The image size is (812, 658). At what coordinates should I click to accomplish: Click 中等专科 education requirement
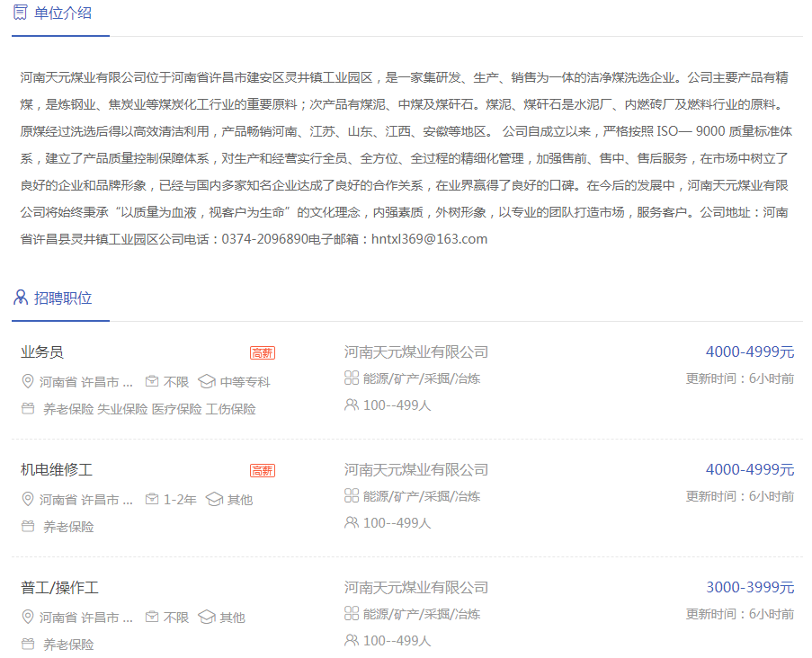pos(245,382)
